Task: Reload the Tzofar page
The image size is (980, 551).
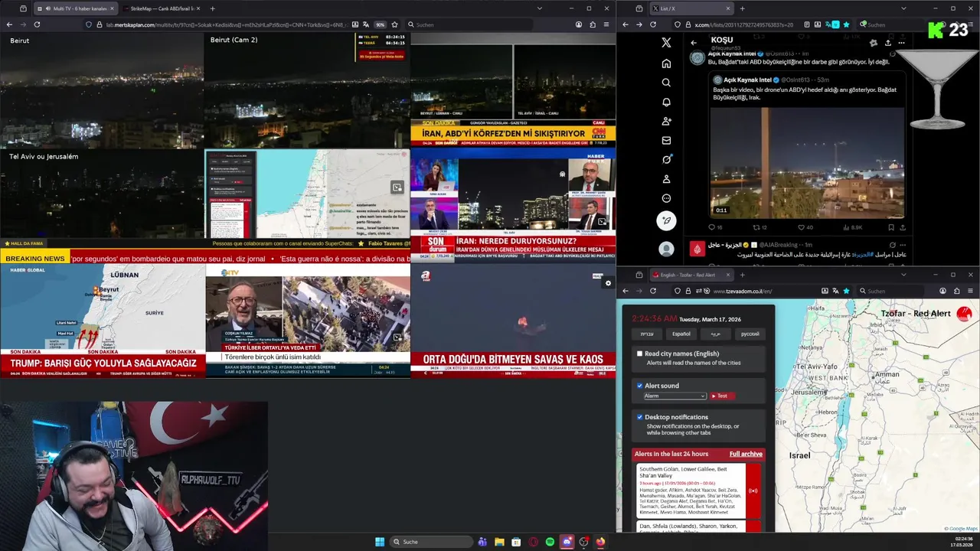Action: 653,291
